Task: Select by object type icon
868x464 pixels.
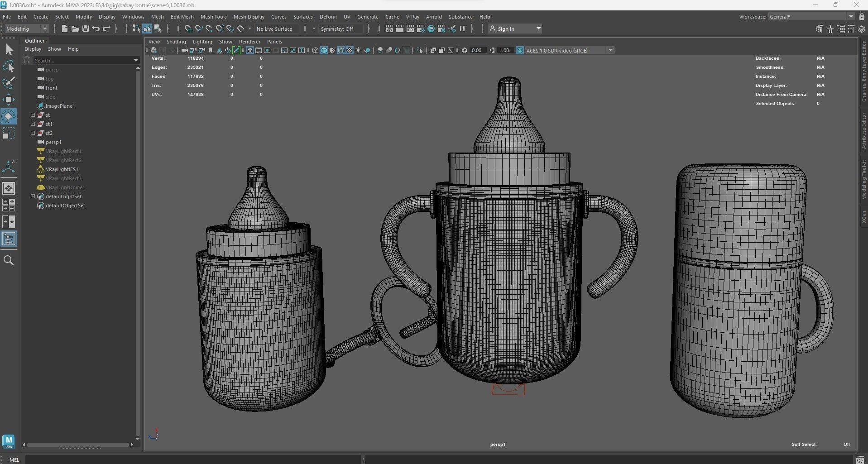Action: (147, 29)
